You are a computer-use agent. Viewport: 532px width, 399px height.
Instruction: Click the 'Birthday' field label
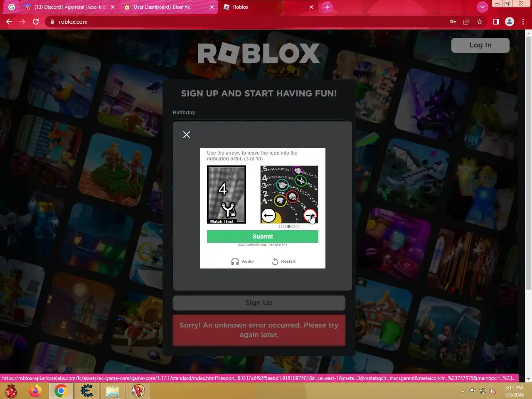[184, 113]
